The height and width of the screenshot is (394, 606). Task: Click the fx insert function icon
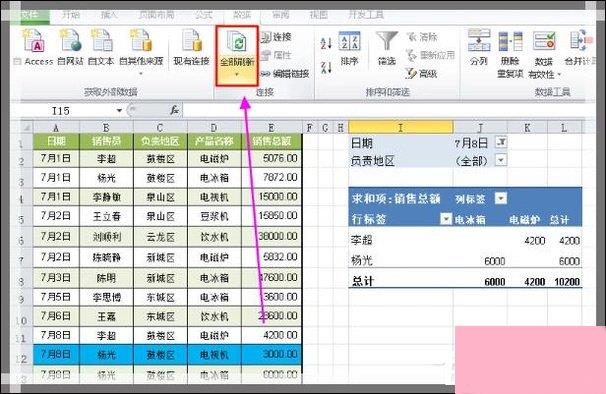click(175, 111)
